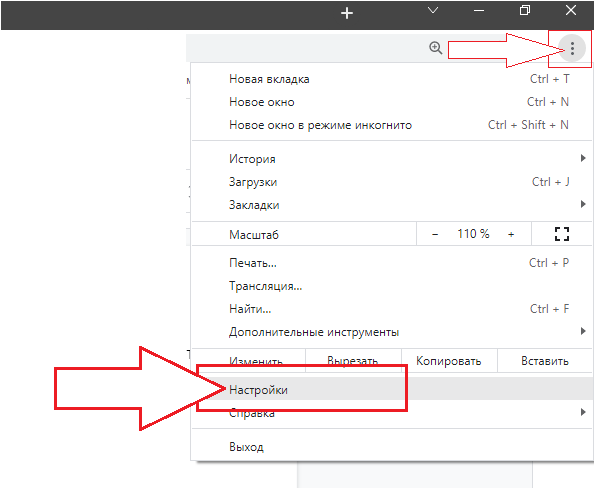
Task: Increase zoom with plus button
Action: tap(511, 234)
